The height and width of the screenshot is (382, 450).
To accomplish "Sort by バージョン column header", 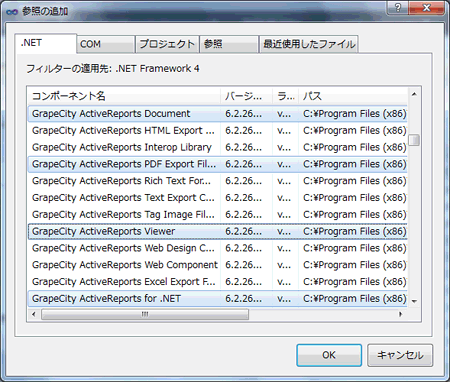I will (x=246, y=96).
